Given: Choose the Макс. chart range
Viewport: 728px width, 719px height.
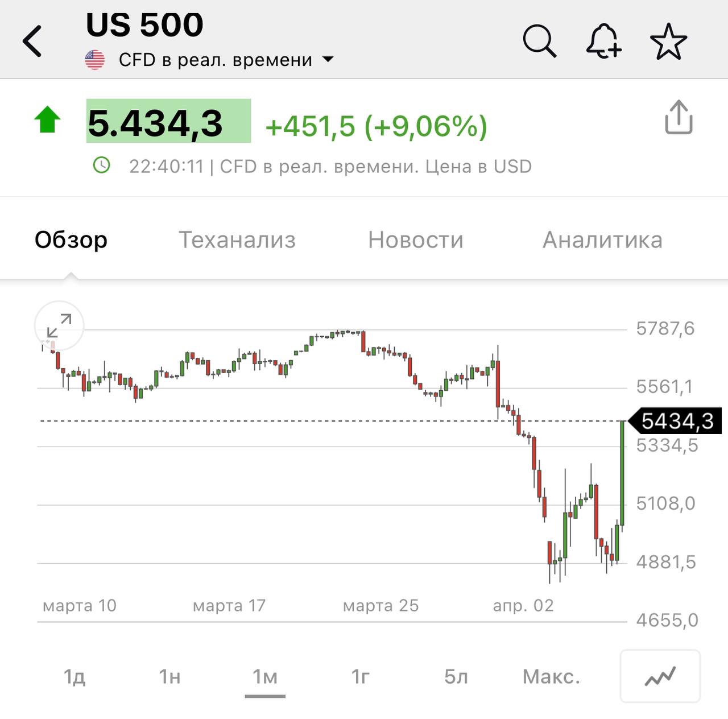Looking at the screenshot, I should 551,676.
